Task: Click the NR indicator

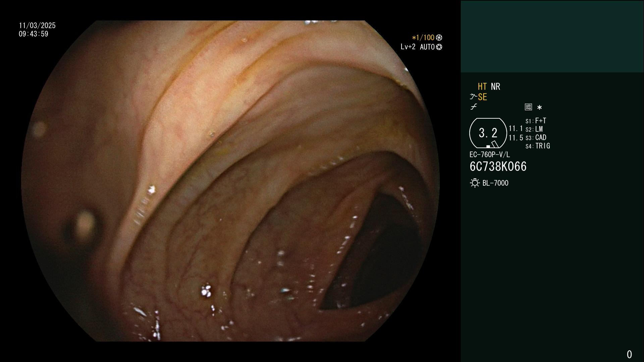Action: 495,86
